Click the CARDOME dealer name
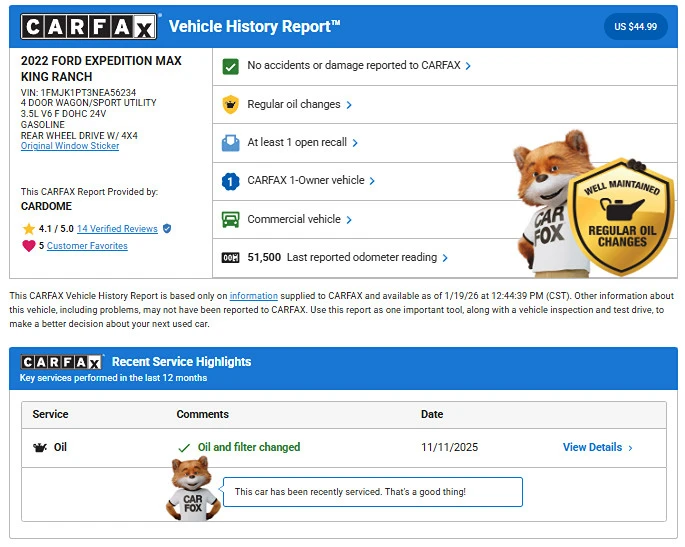685x547 pixels. 46,206
